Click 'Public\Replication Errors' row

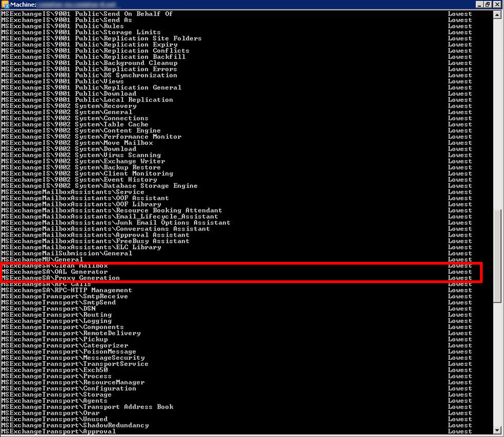[236, 69]
